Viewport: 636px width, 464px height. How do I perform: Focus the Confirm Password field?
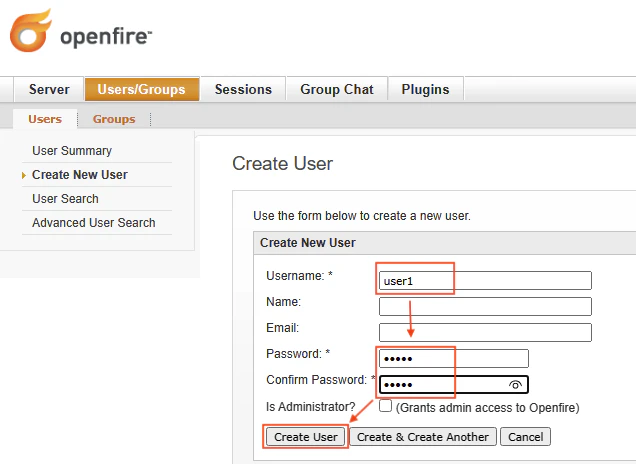[453, 385]
